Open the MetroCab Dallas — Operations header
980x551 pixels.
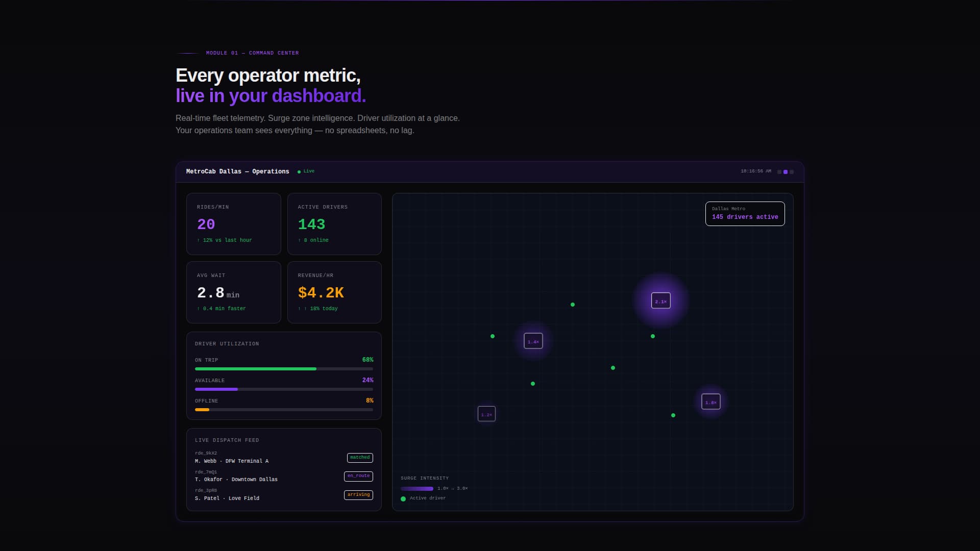238,171
